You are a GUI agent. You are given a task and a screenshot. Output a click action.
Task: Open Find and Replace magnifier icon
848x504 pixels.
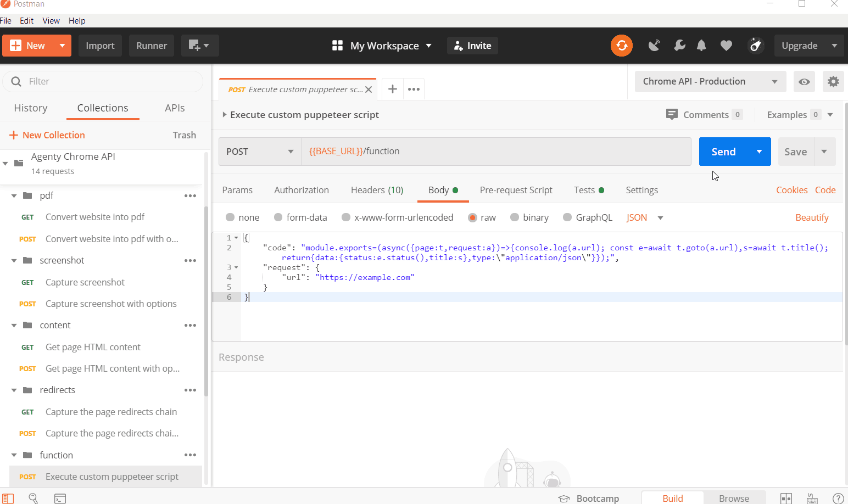click(34, 498)
